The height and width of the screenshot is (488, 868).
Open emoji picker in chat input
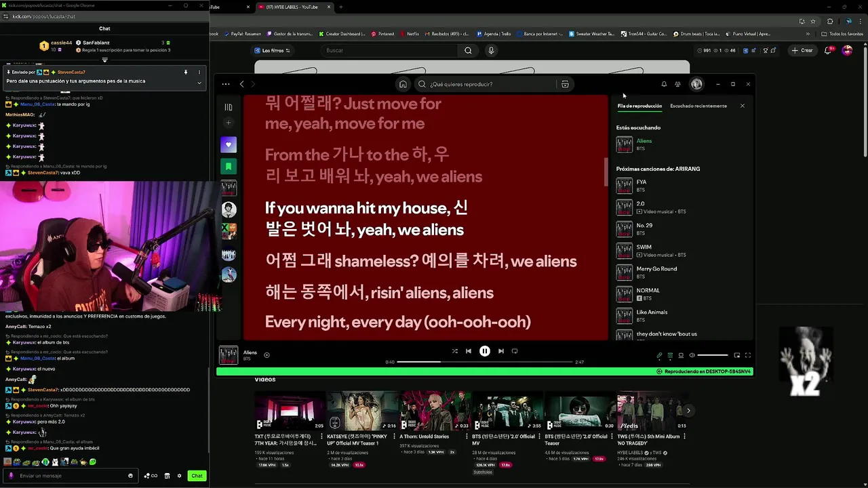131,476
